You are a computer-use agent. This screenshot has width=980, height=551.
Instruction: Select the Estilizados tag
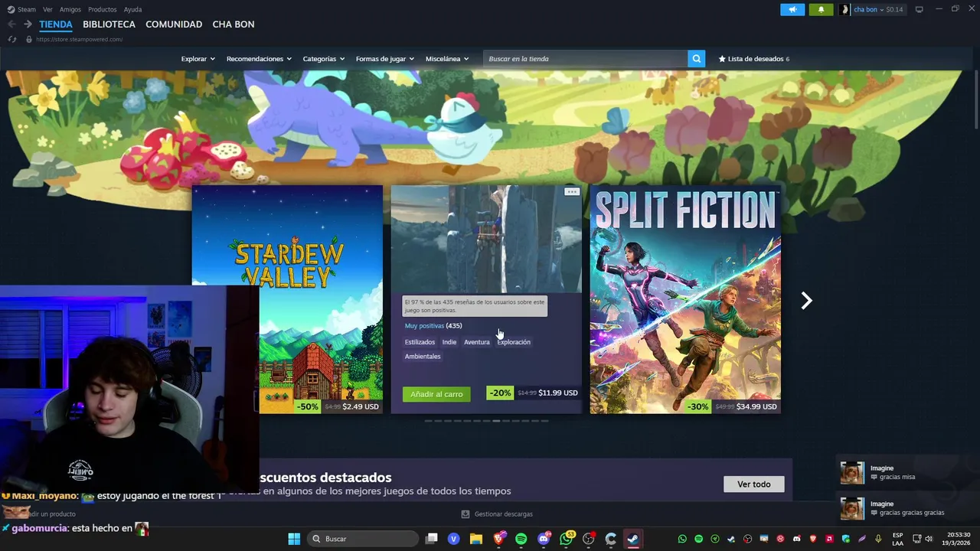pyautogui.click(x=420, y=342)
